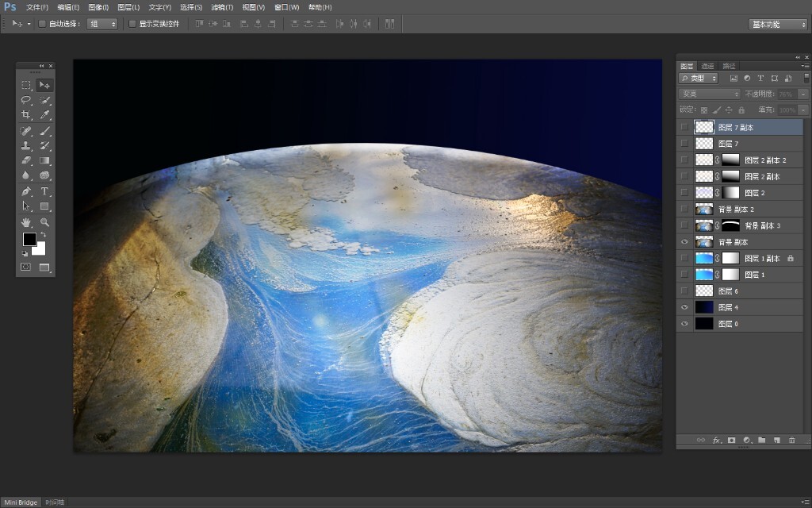Viewport: 812px width, 508px height.
Task: Show the 图层 7 layer
Action: pos(684,144)
